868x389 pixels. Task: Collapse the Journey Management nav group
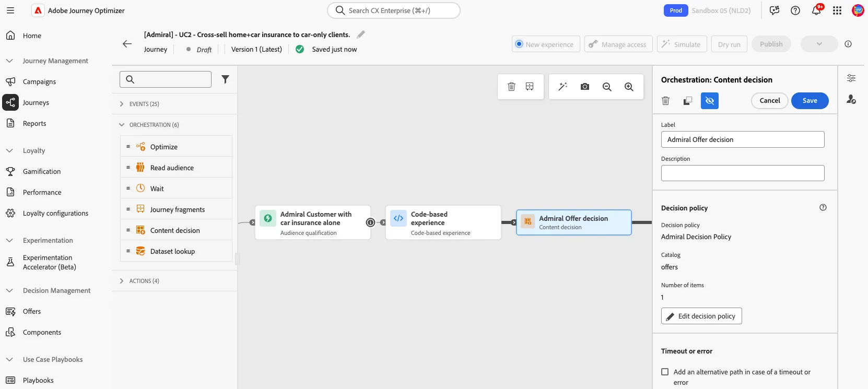click(9, 61)
